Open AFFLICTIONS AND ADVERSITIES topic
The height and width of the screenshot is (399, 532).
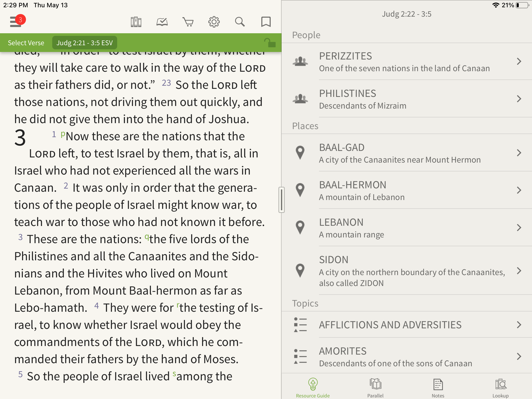(407, 325)
